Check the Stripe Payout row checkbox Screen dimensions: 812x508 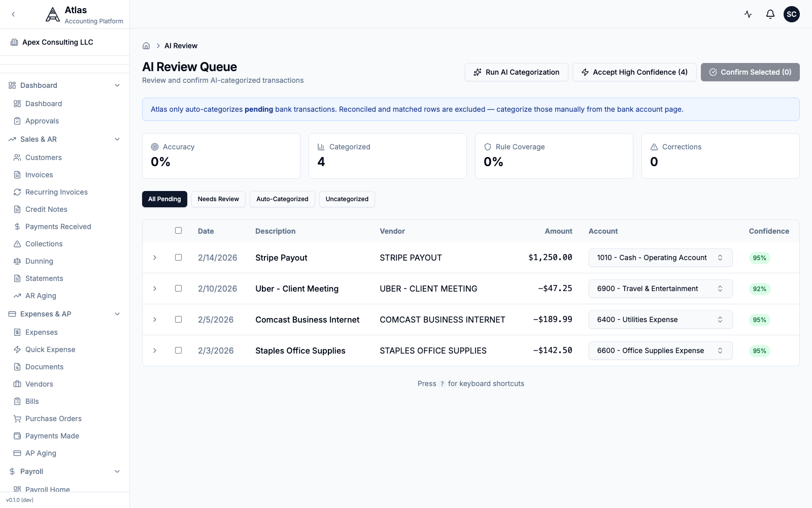tap(178, 258)
